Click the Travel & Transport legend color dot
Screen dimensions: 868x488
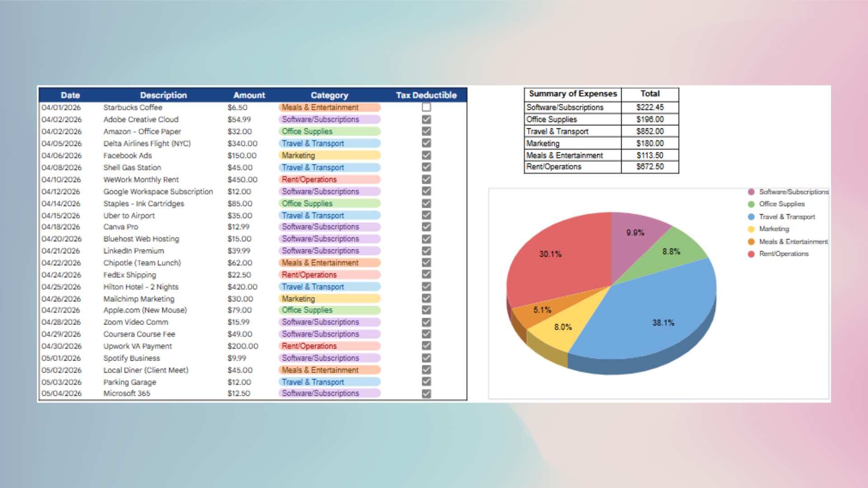click(x=751, y=217)
